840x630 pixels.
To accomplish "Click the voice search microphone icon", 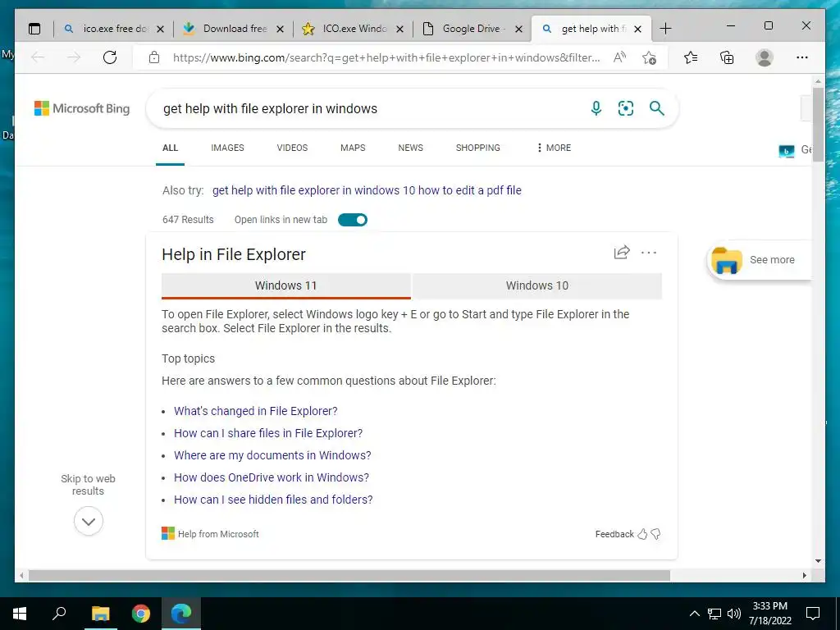I will pos(596,108).
